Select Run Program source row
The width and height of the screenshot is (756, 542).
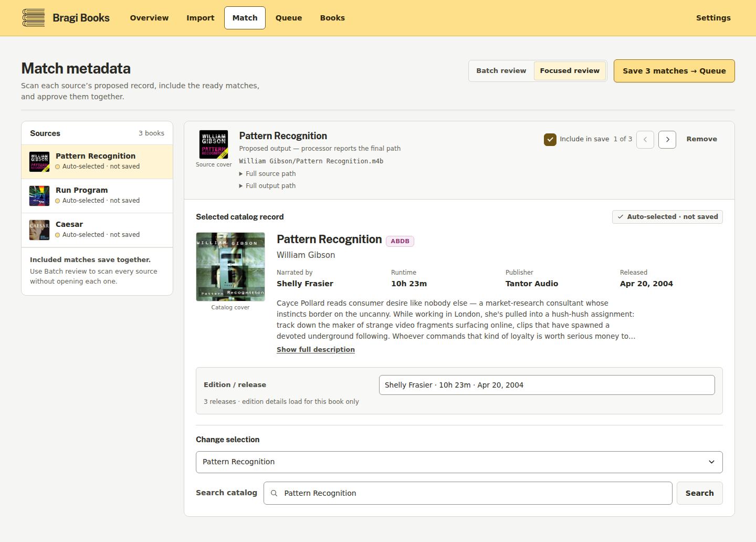97,196
